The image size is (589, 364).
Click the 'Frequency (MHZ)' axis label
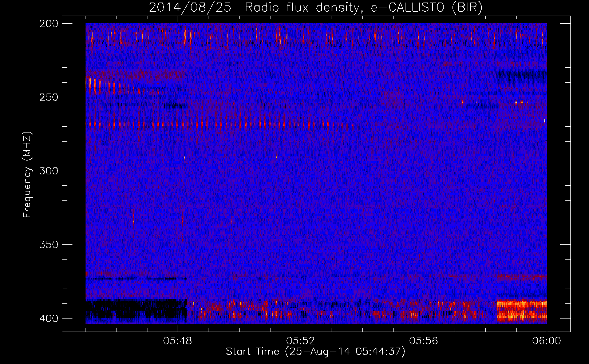(x=27, y=174)
